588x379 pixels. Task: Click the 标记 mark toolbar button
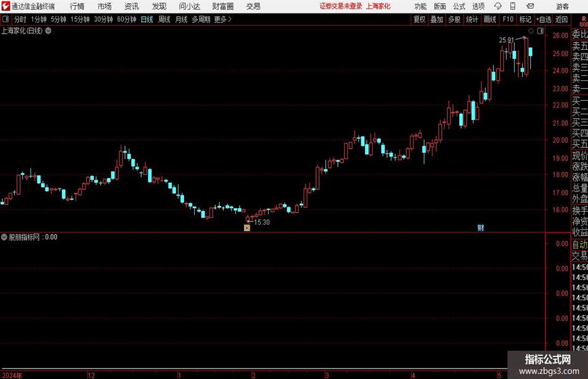pos(525,19)
